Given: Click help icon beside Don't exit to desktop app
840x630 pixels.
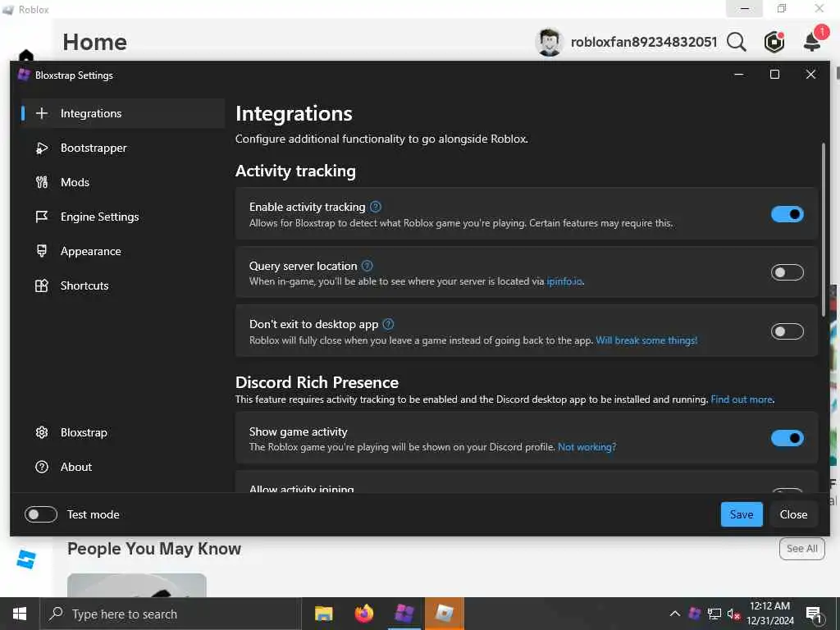Looking at the screenshot, I should 388,324.
